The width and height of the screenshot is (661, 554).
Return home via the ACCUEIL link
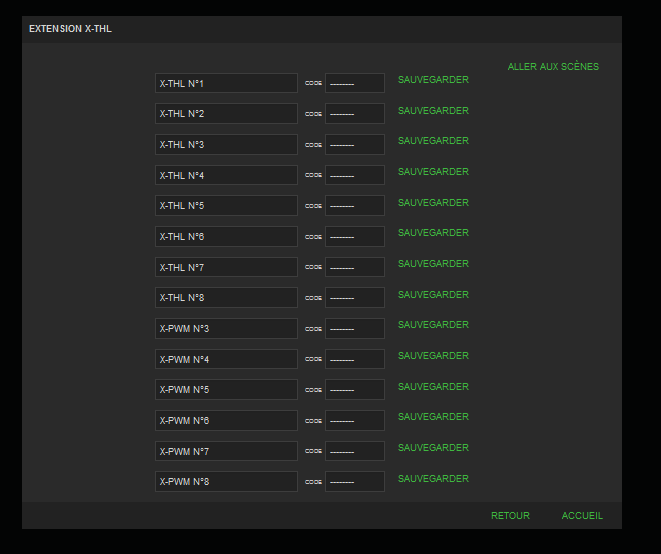point(582,516)
